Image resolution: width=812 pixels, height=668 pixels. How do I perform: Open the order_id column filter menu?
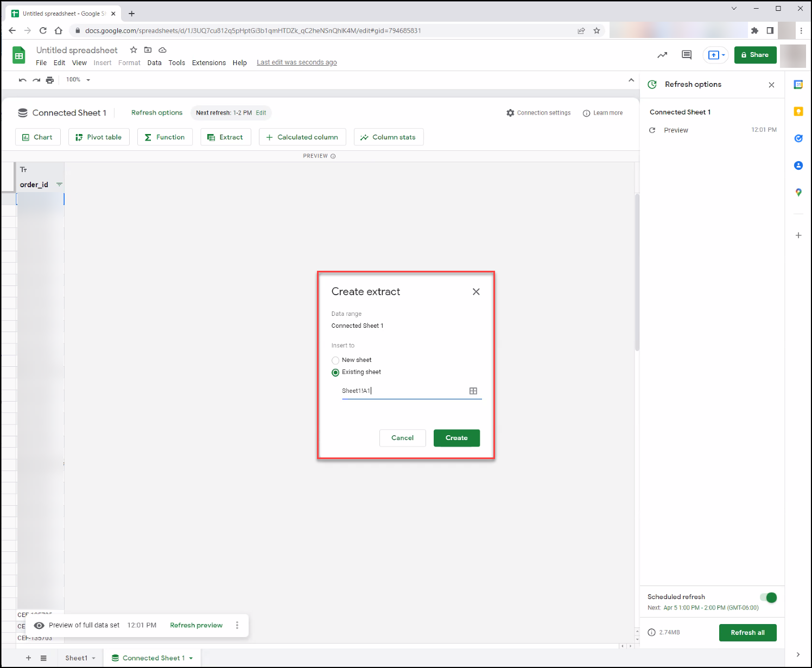point(59,185)
